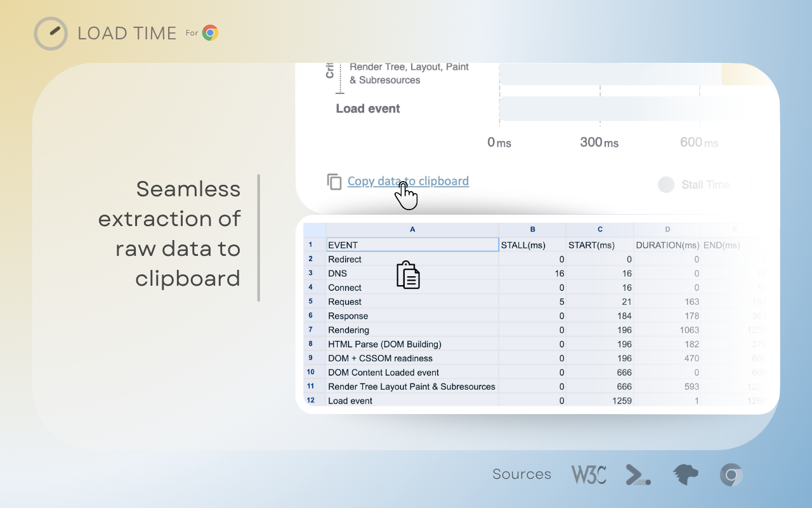This screenshot has width=812, height=508.
Task: Click the copy icon beside clipboard link
Action: [x=334, y=182]
